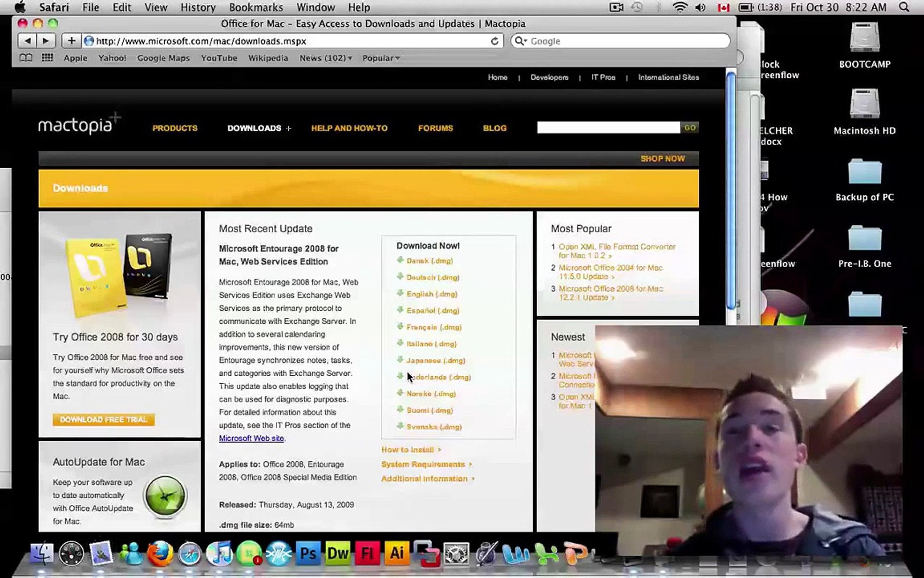924x578 pixels.
Task: Select the Backup of PC folder
Action: [865, 179]
